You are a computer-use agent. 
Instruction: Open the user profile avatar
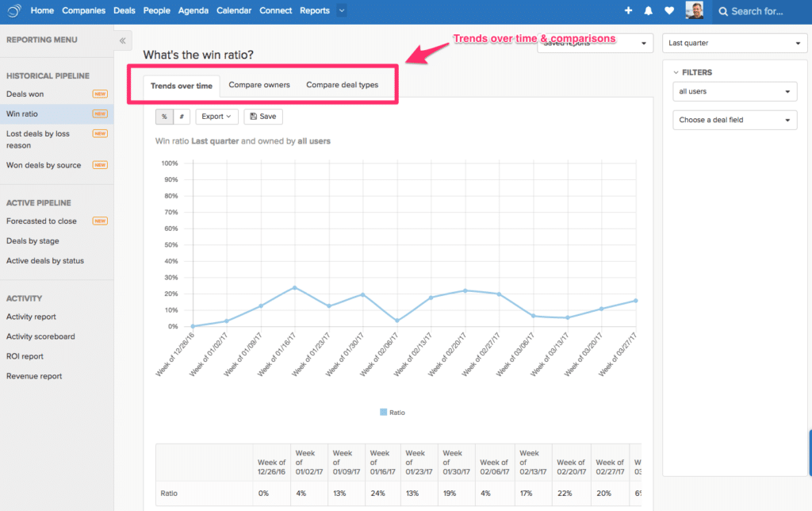[x=695, y=11]
